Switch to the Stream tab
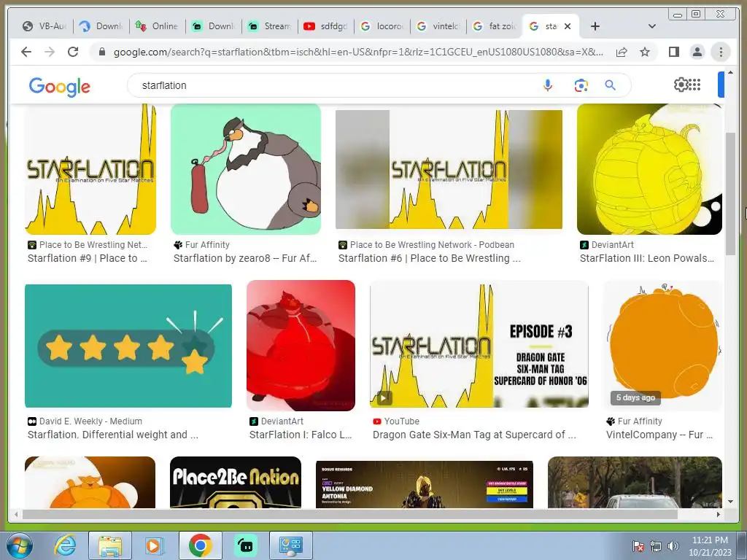The width and height of the screenshot is (747, 560). point(269,26)
